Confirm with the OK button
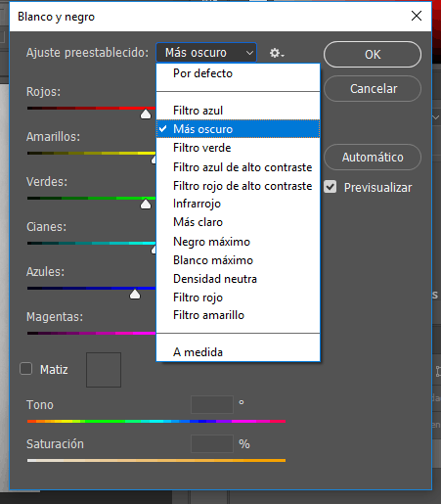 click(373, 55)
